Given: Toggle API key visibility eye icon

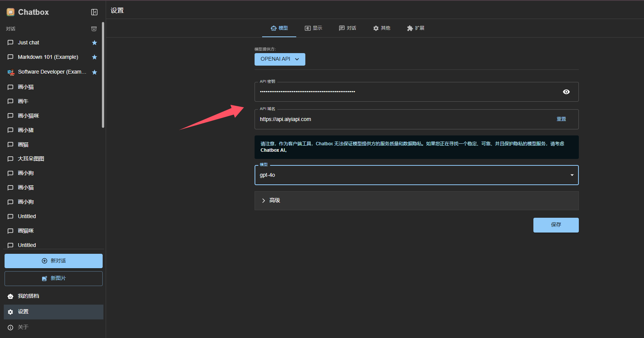Looking at the screenshot, I should pyautogui.click(x=566, y=92).
